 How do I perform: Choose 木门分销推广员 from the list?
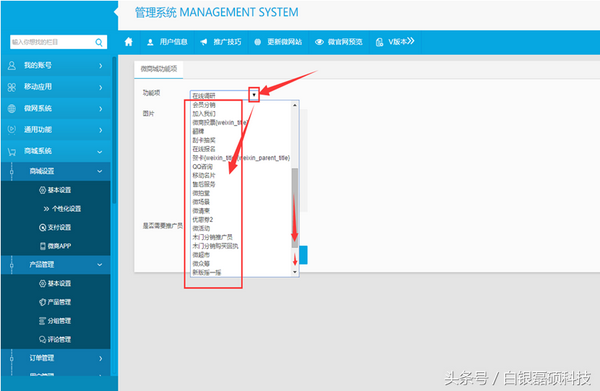(212, 237)
